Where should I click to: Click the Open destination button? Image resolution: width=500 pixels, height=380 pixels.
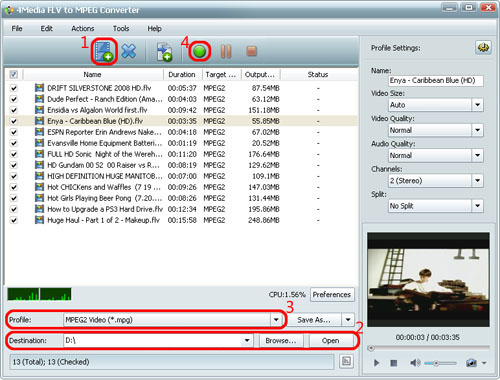(331, 340)
